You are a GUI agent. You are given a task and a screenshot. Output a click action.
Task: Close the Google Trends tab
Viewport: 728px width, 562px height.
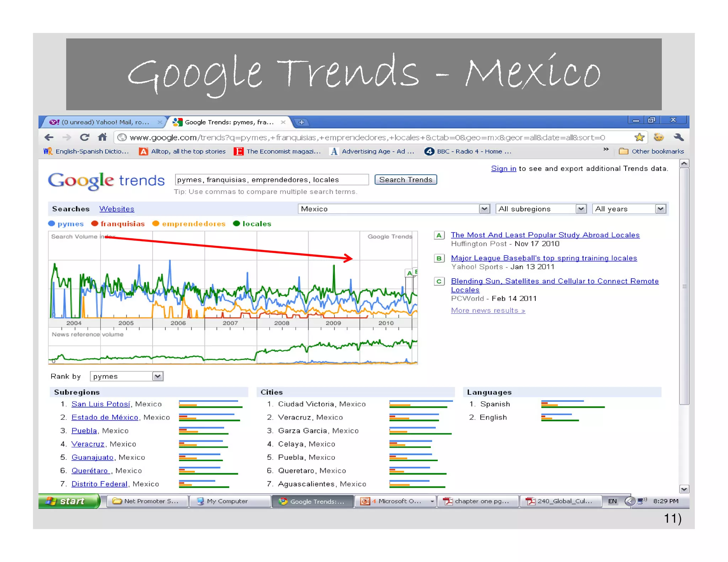[283, 122]
